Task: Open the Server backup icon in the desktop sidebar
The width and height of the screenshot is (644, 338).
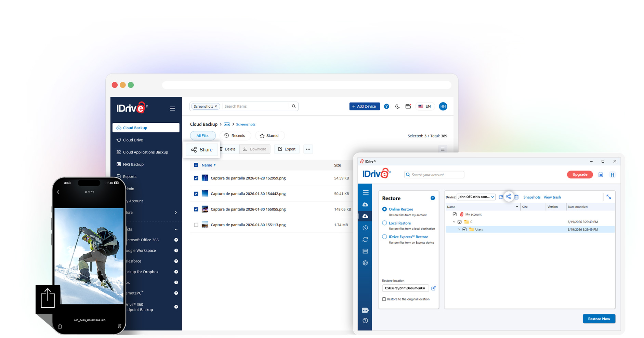Action: point(365,251)
